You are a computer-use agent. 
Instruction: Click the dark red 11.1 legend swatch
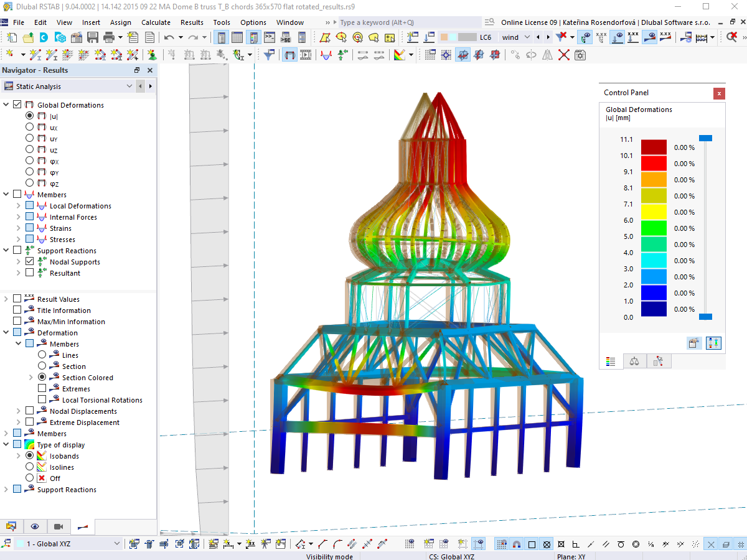click(654, 147)
